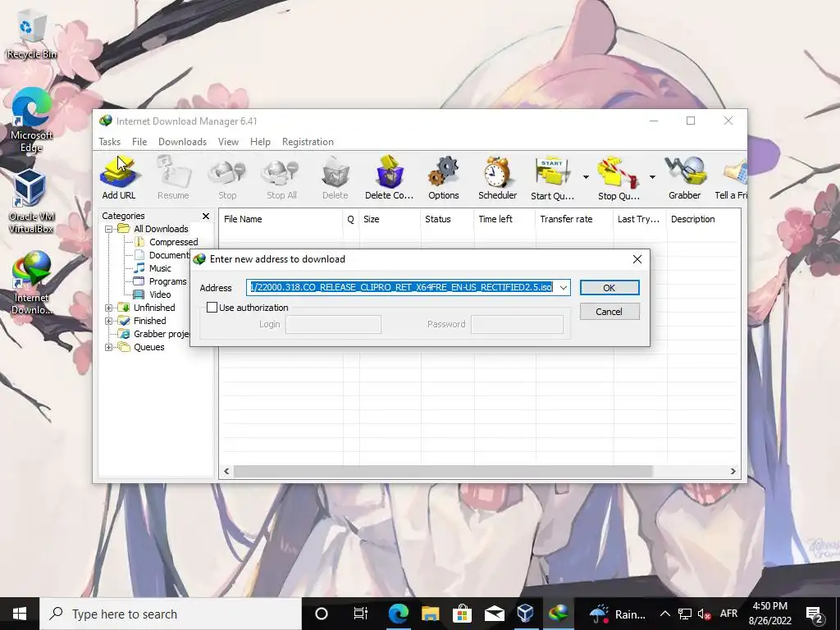Sort by Status column header
This screenshot has height=630, width=840.
tap(447, 219)
